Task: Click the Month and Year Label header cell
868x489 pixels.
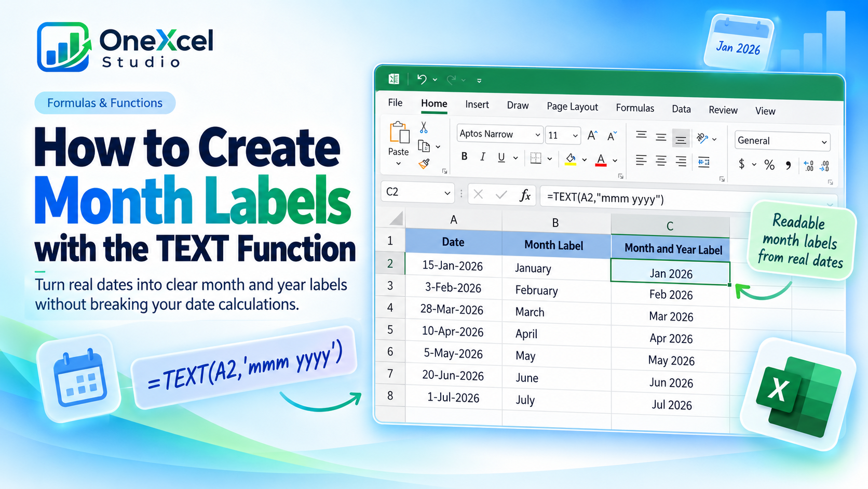Action: pos(670,248)
